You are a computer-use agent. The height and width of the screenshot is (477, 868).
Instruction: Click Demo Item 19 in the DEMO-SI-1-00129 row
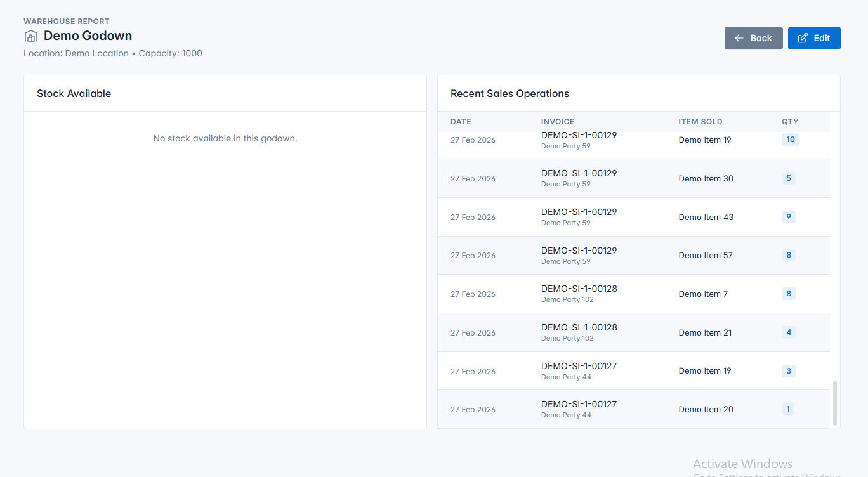click(x=705, y=140)
